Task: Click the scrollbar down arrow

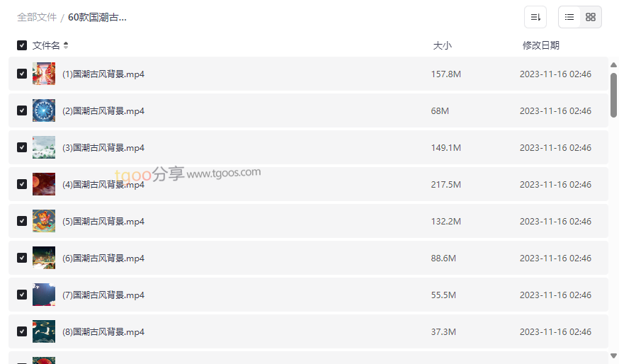Action: 613,356
